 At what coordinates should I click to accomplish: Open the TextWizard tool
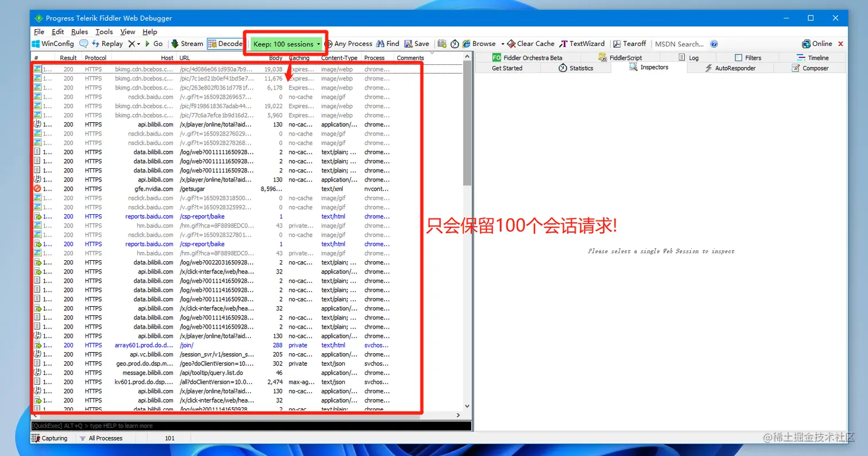(x=582, y=44)
